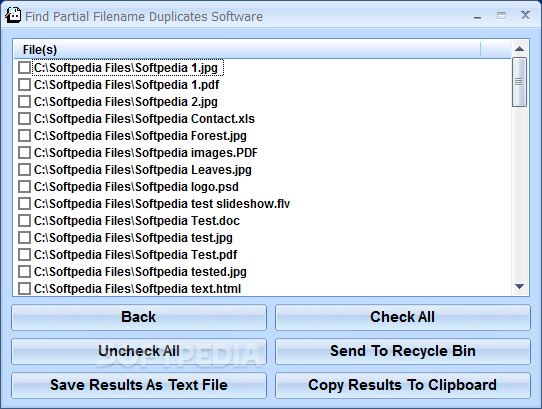
Task: Click the vertical scrollbar thumb
Action: (x=520, y=82)
